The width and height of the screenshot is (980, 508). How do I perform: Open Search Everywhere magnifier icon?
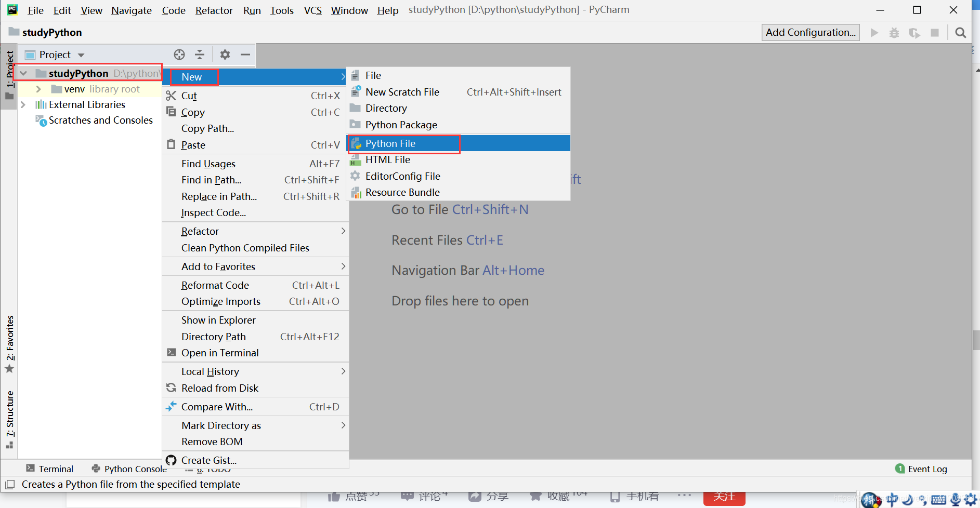click(x=961, y=33)
